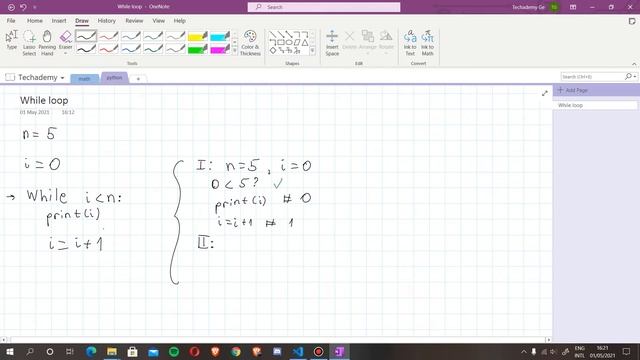Click Add Page button
640x360 pixels.
point(573,90)
